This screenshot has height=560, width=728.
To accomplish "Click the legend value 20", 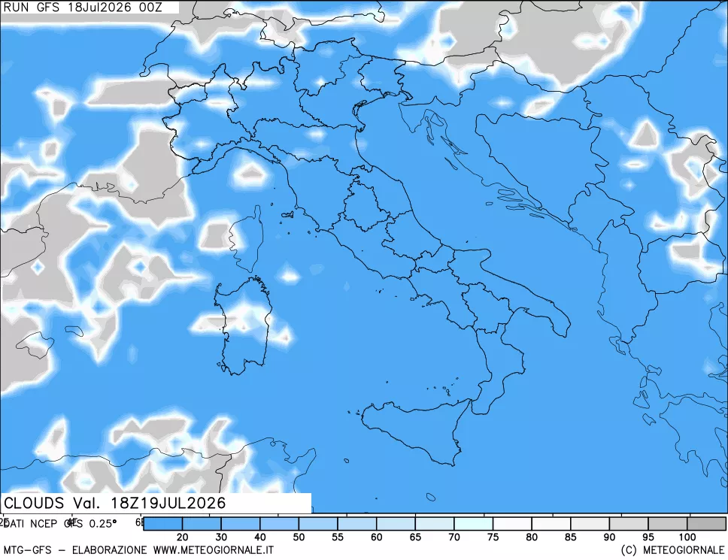I will point(183,537).
